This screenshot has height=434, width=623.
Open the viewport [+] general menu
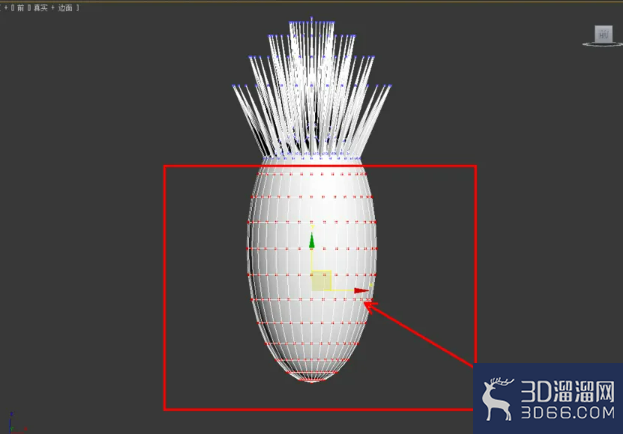tap(6, 8)
